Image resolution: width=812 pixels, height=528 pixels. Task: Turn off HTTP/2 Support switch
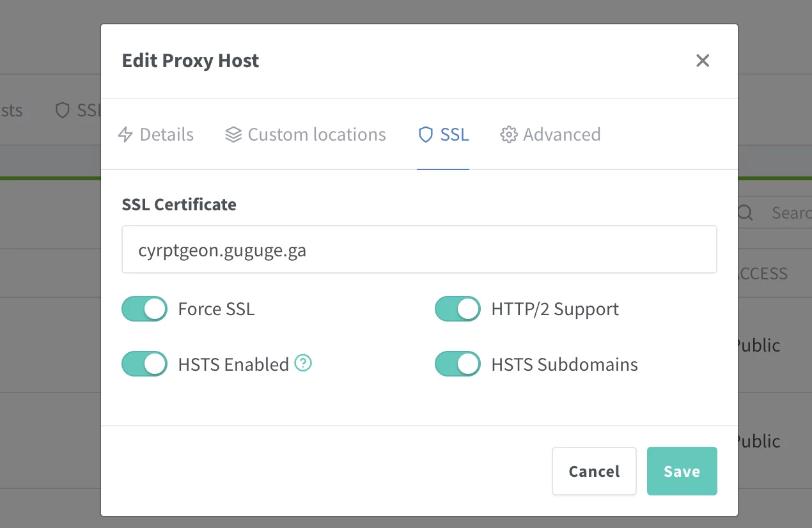pos(458,309)
